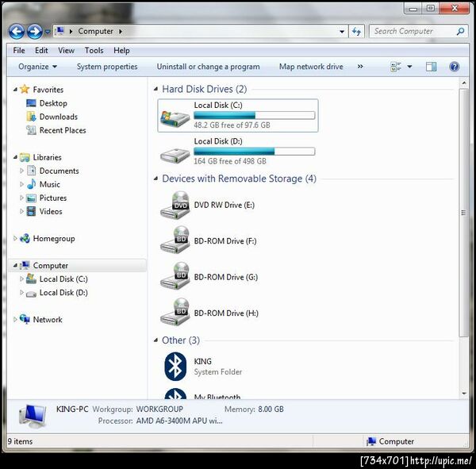
Task: Click the 164 GB free of 498 GB text
Action: point(230,161)
